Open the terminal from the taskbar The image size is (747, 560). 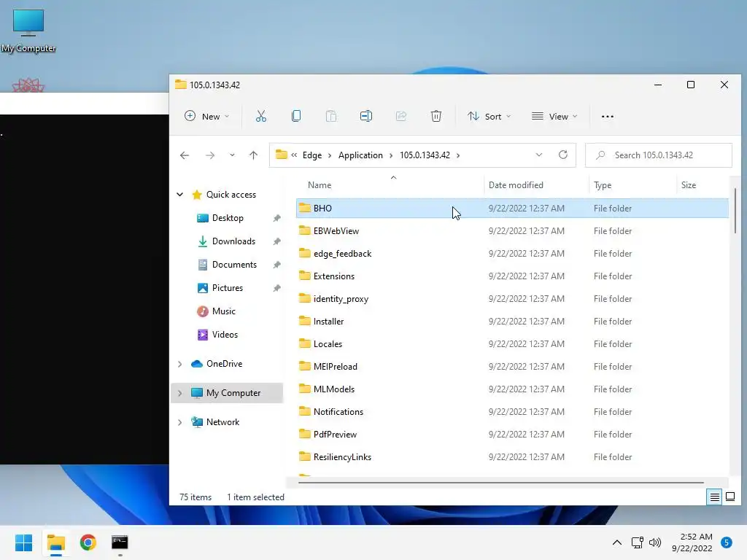[120, 542]
